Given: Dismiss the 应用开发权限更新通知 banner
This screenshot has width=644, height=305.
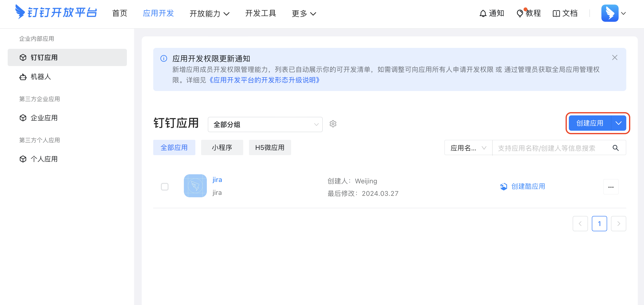Looking at the screenshot, I should click(x=615, y=57).
